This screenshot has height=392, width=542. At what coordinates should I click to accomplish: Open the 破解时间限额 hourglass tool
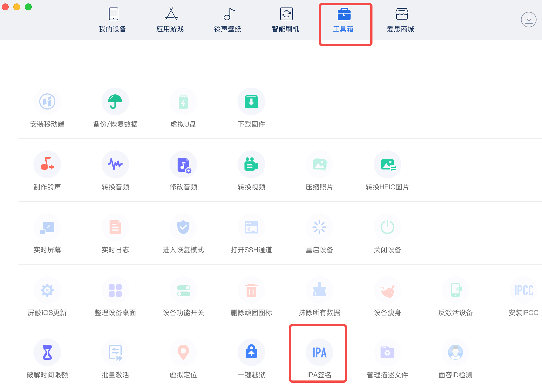(x=47, y=353)
